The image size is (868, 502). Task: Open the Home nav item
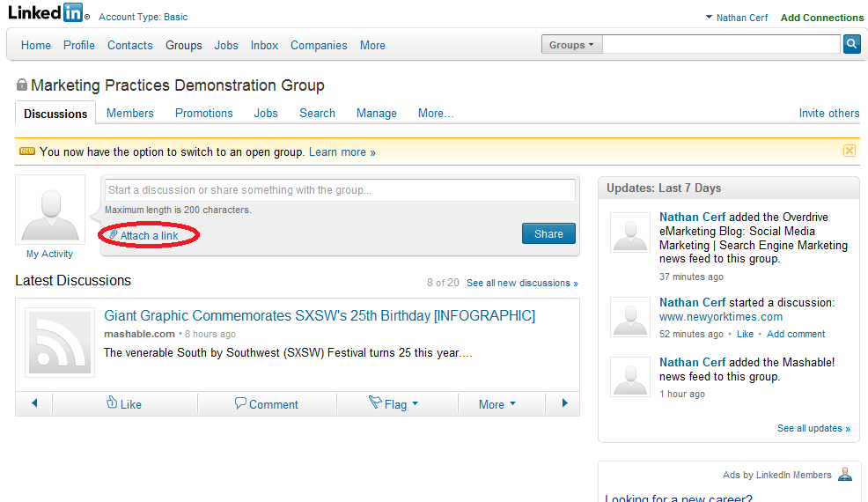click(x=36, y=46)
